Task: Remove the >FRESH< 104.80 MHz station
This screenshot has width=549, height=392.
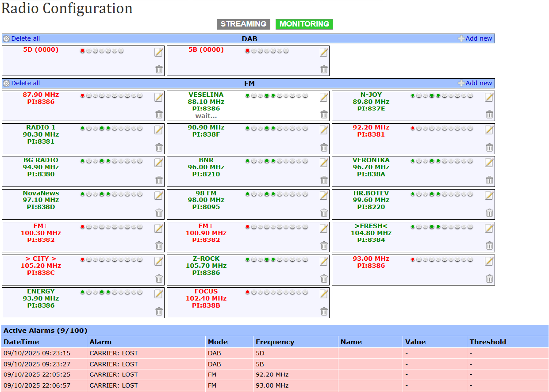Action: [489, 246]
